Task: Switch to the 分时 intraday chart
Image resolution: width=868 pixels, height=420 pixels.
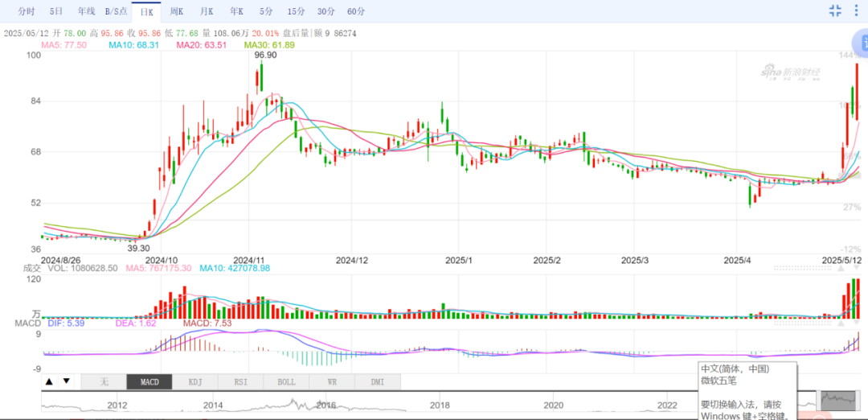Action: (27, 11)
